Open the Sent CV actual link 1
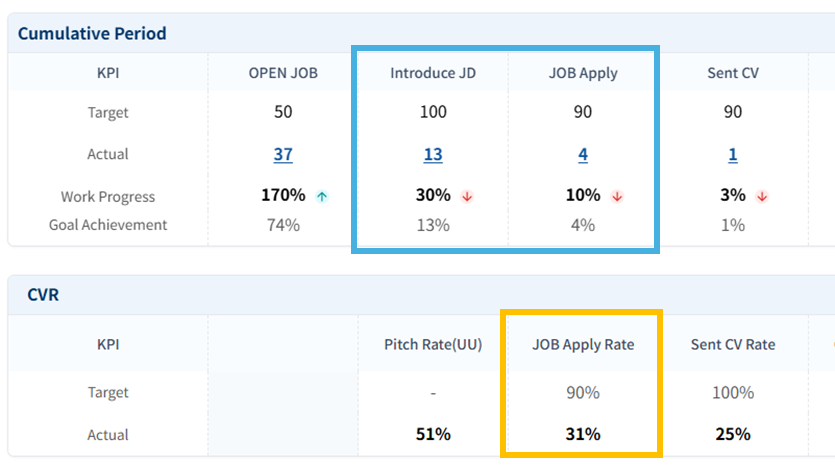 click(733, 154)
